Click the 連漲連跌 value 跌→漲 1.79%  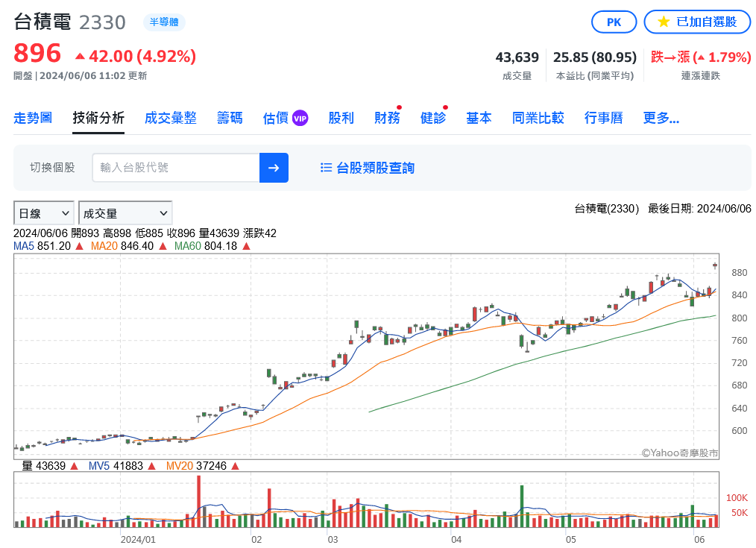[x=701, y=57]
